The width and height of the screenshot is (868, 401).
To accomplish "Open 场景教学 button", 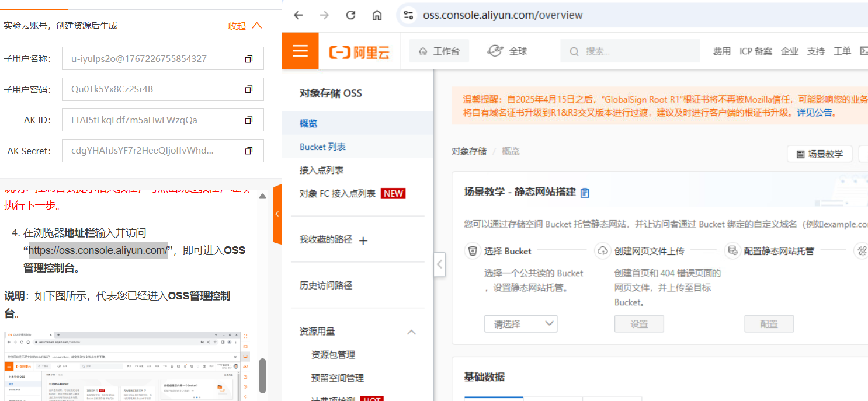I will pyautogui.click(x=820, y=154).
